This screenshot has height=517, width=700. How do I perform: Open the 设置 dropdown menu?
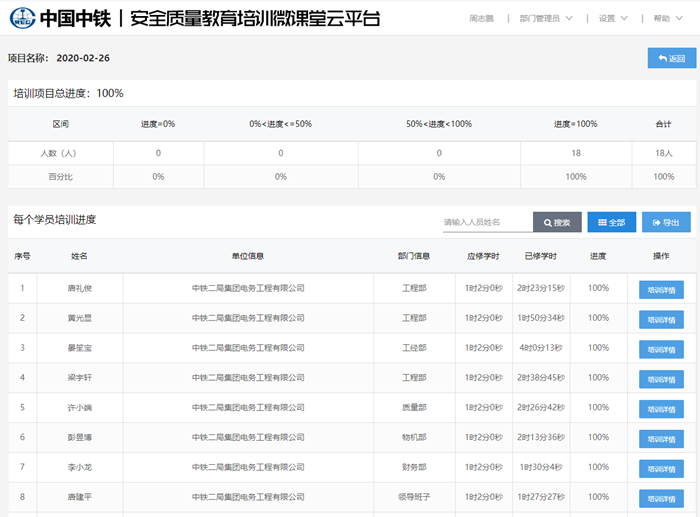coord(613,18)
